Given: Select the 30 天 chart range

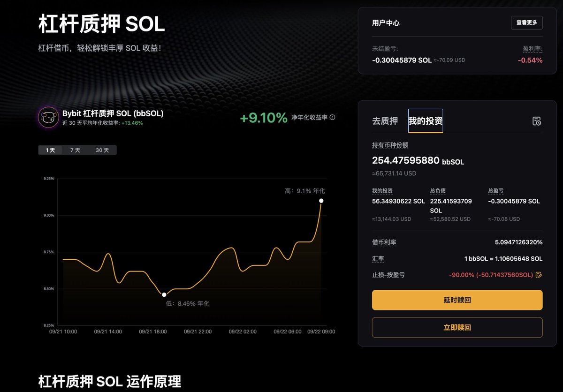Looking at the screenshot, I should [102, 150].
